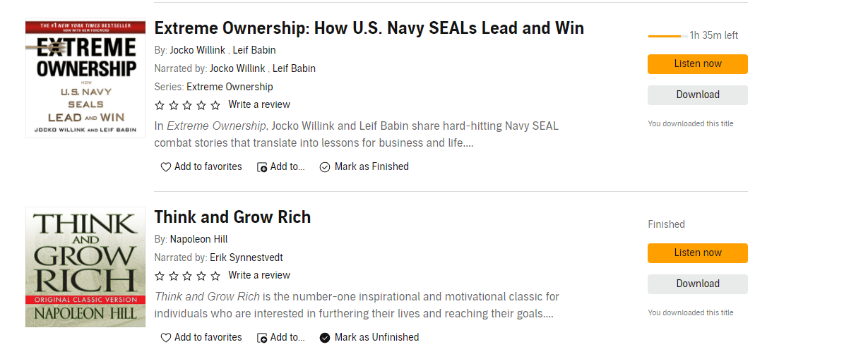This screenshot has width=868, height=359.
Task: Download the Extreme Ownership audiobook
Action: (697, 95)
